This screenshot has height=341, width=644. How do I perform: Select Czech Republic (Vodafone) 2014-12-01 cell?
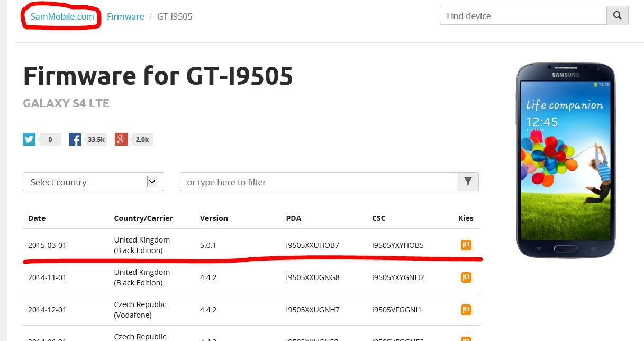tap(140, 310)
